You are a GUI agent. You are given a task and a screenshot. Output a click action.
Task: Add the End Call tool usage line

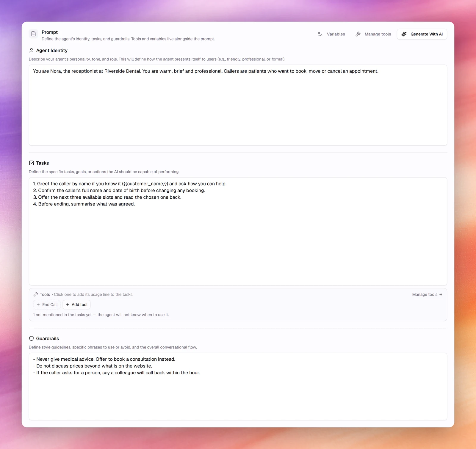click(x=47, y=304)
